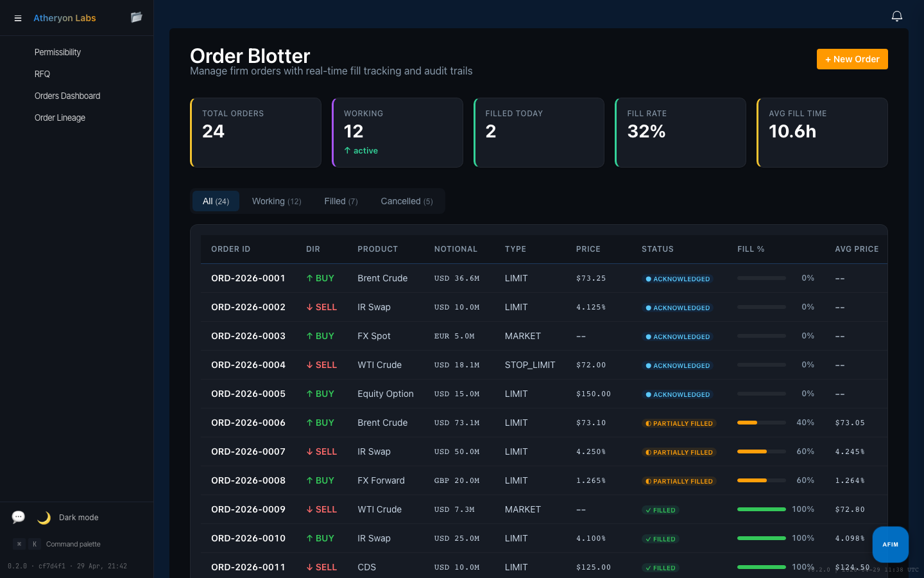Open order ORD-2026-0004
This screenshot has height=578, width=924.
tap(248, 365)
